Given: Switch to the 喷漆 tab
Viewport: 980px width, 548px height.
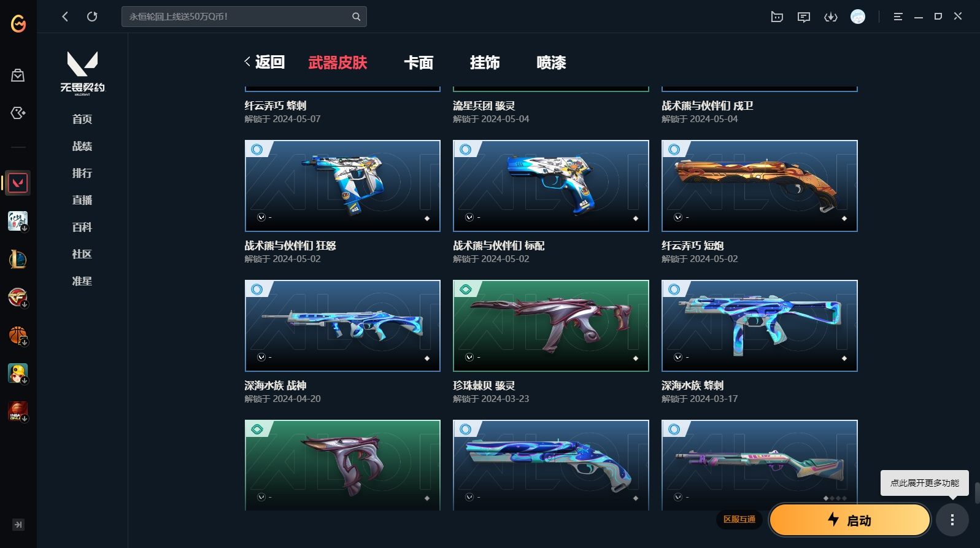Looking at the screenshot, I should tap(551, 63).
